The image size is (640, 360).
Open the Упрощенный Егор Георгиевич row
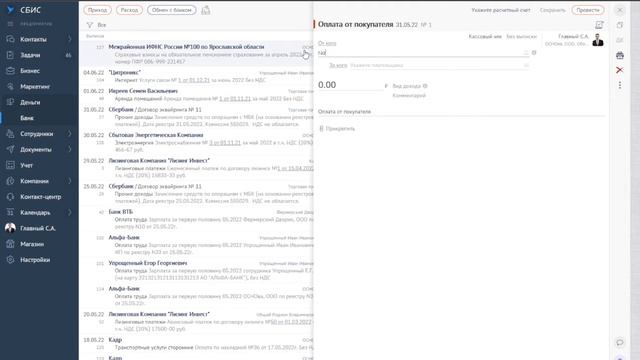click(x=196, y=271)
